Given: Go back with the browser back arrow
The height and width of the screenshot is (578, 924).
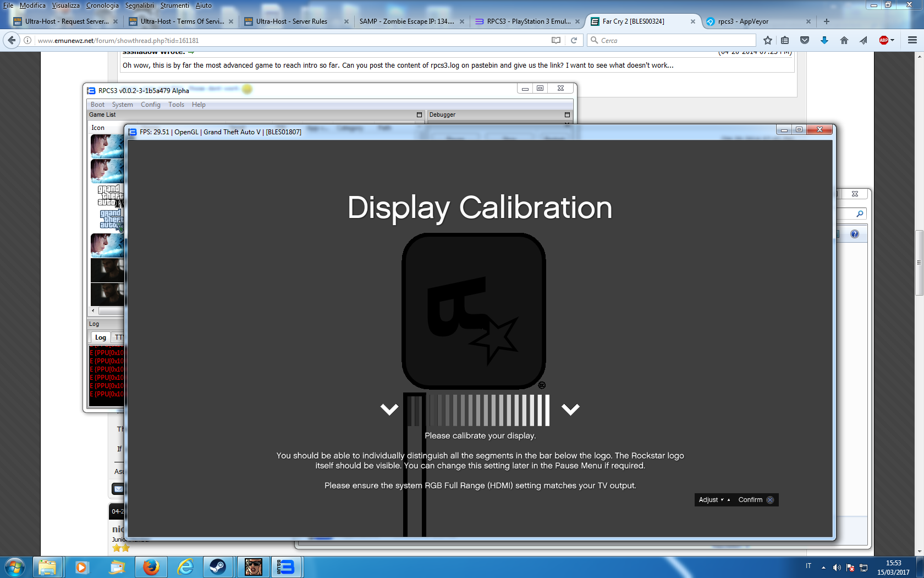Looking at the screenshot, I should point(12,40).
